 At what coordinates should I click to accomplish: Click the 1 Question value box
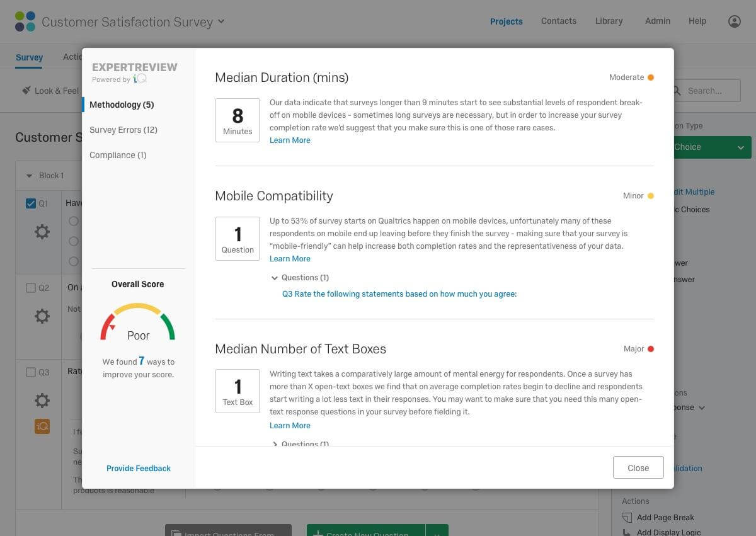(x=238, y=239)
